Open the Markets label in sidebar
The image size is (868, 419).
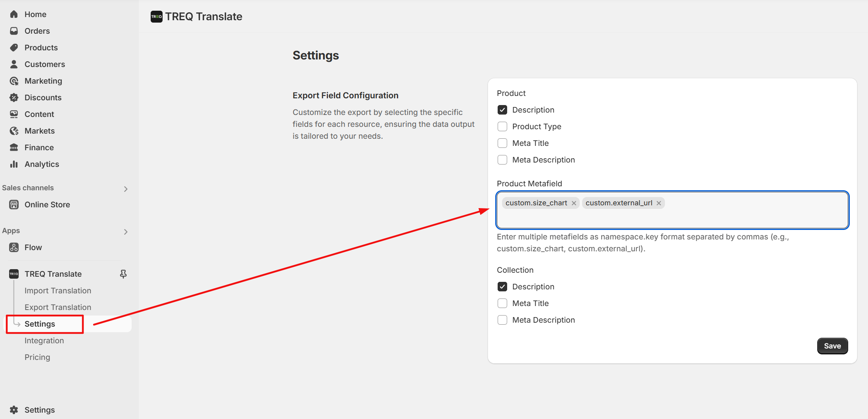(x=40, y=131)
